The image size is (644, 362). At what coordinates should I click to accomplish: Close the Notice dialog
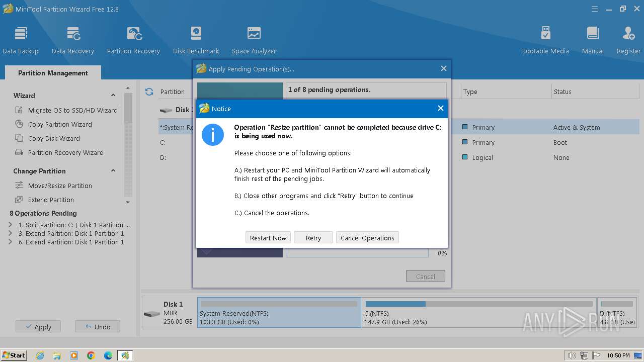(x=441, y=108)
